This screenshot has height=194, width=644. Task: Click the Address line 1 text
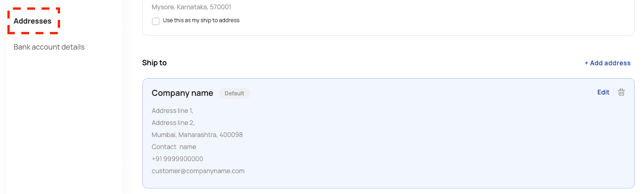pos(172,111)
